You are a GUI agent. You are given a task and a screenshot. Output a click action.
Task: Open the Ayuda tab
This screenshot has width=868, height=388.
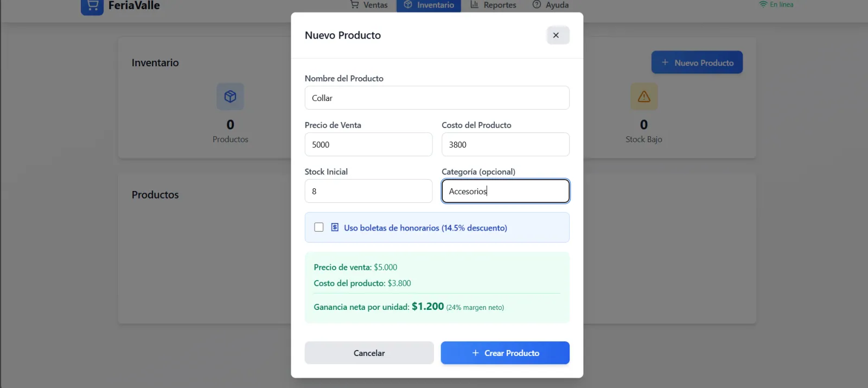551,5
